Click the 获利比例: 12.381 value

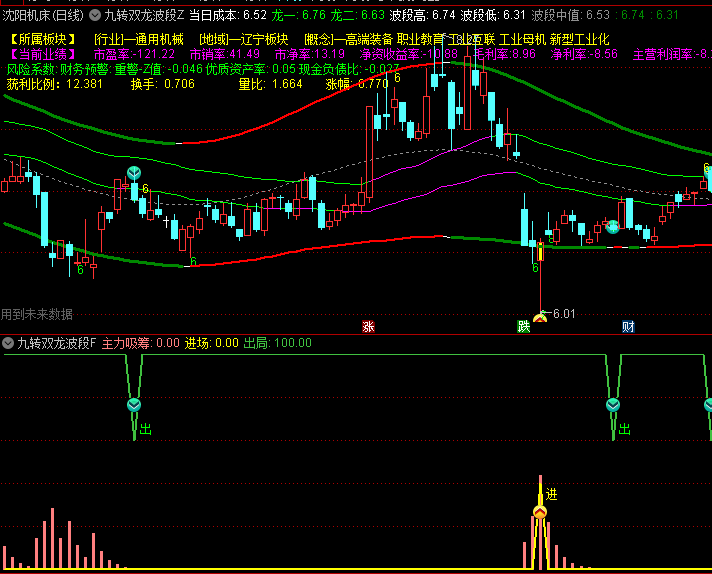55,84
